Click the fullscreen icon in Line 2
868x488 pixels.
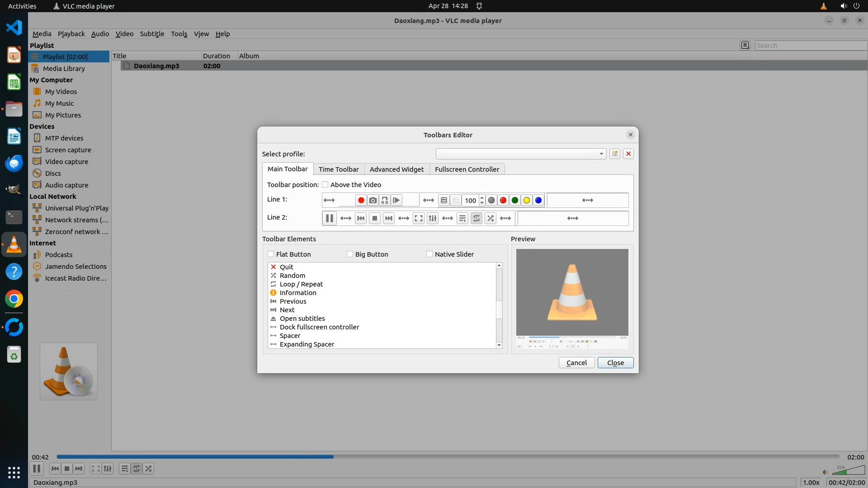(x=419, y=218)
